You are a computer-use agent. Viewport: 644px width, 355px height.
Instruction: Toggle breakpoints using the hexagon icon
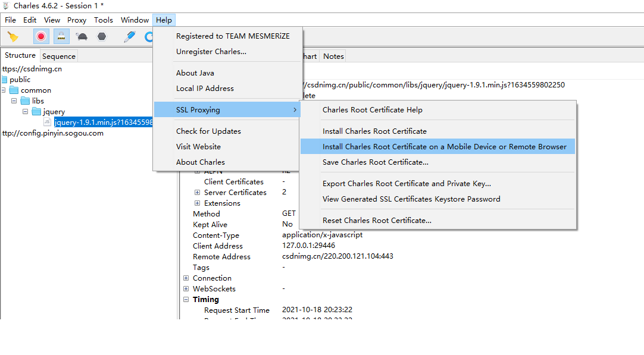(x=102, y=36)
